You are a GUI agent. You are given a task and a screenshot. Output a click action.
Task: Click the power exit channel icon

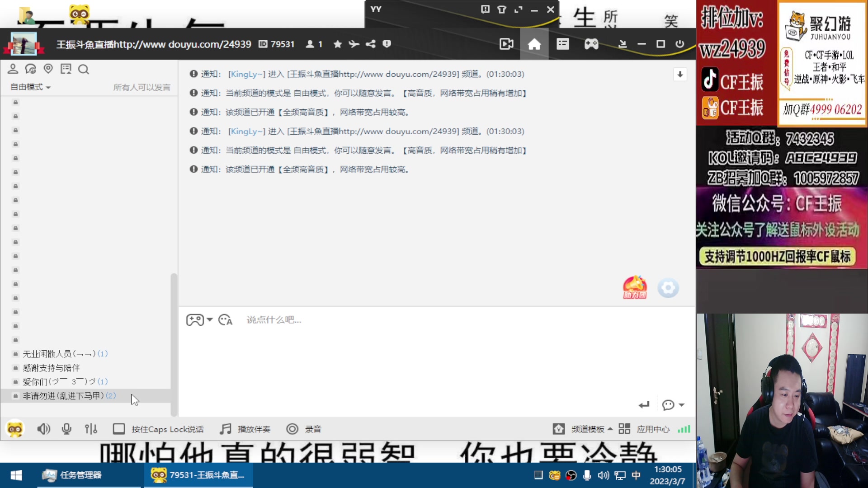tap(679, 44)
